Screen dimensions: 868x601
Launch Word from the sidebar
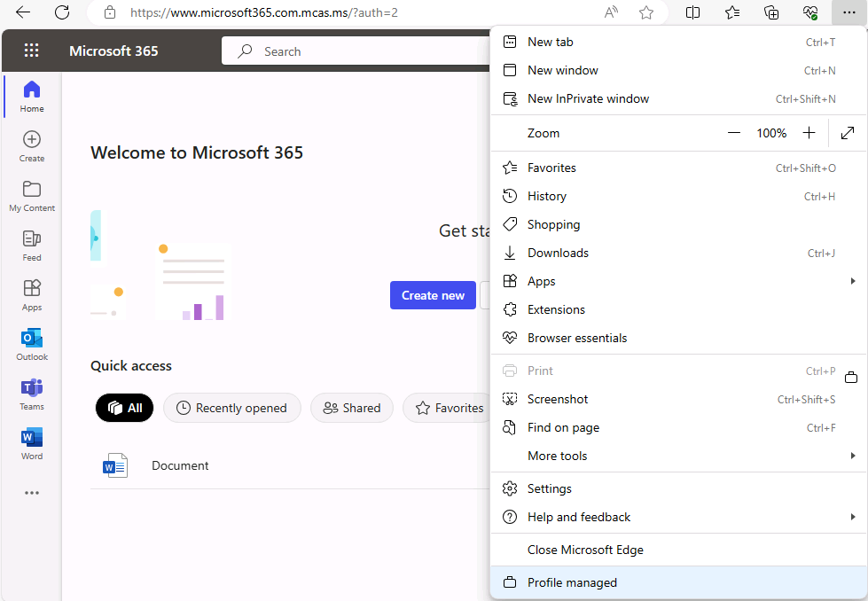[32, 444]
